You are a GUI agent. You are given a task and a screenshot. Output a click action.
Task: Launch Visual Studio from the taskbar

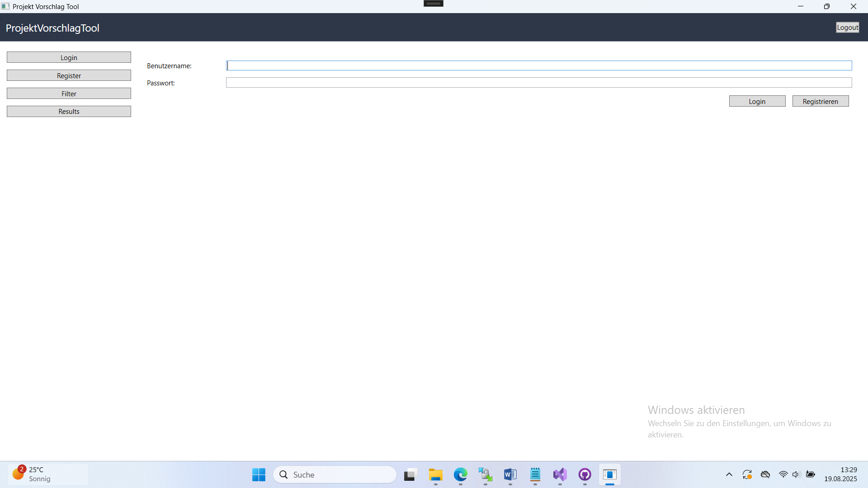pos(560,475)
